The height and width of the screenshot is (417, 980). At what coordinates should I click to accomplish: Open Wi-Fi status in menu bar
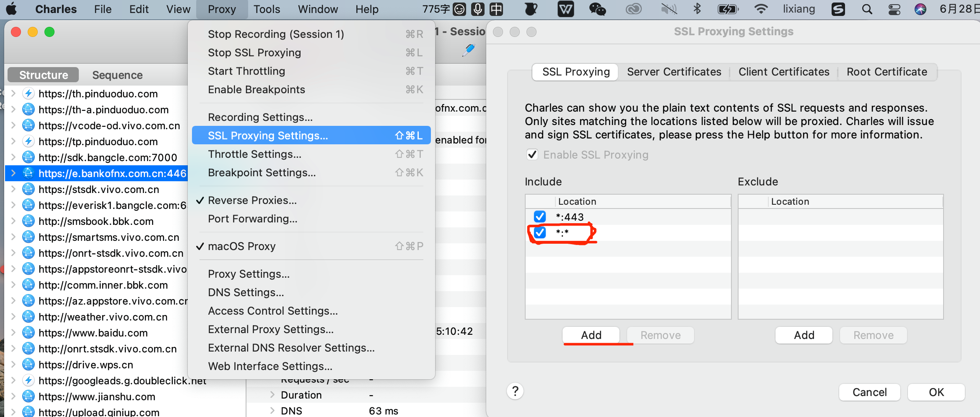click(x=761, y=9)
